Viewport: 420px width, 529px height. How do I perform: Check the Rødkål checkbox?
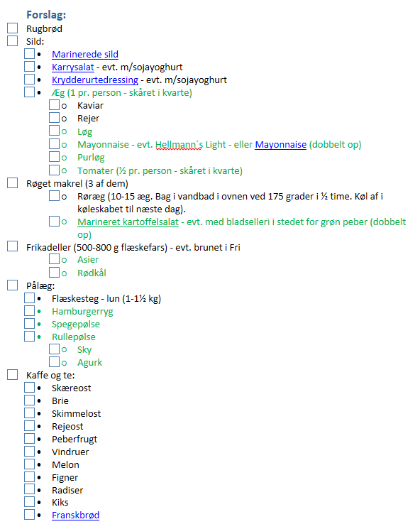coord(54,272)
